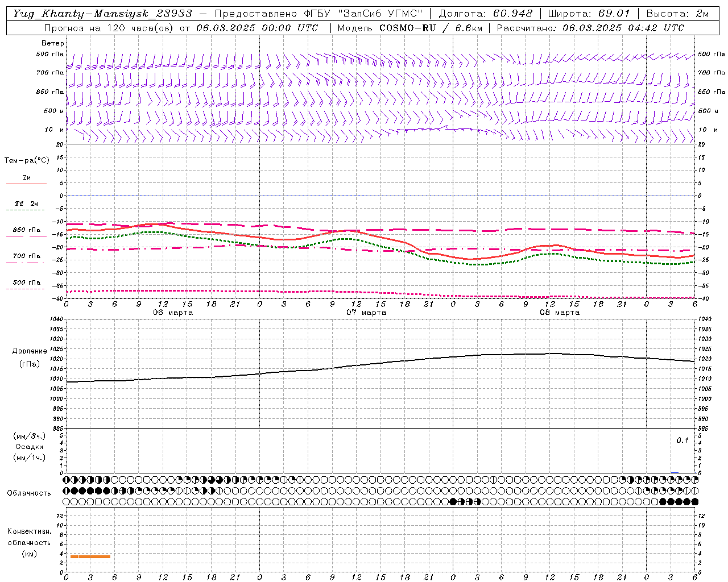Click the Широта: 69.01 value
Screen dimensions: 728x582
589,13
